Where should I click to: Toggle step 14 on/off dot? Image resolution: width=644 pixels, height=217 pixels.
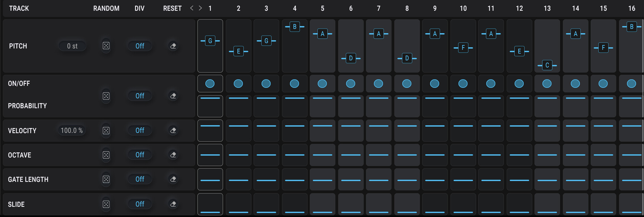coord(575,84)
